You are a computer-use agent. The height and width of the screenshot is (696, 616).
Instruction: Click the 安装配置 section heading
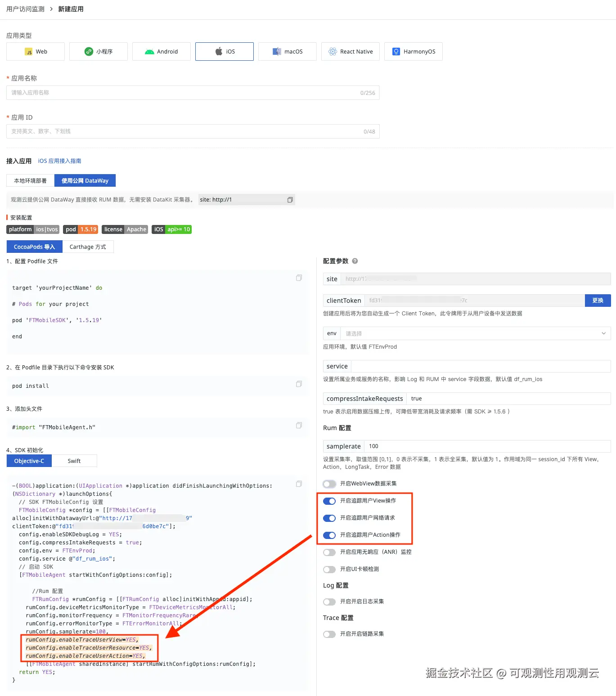pyautogui.click(x=21, y=218)
